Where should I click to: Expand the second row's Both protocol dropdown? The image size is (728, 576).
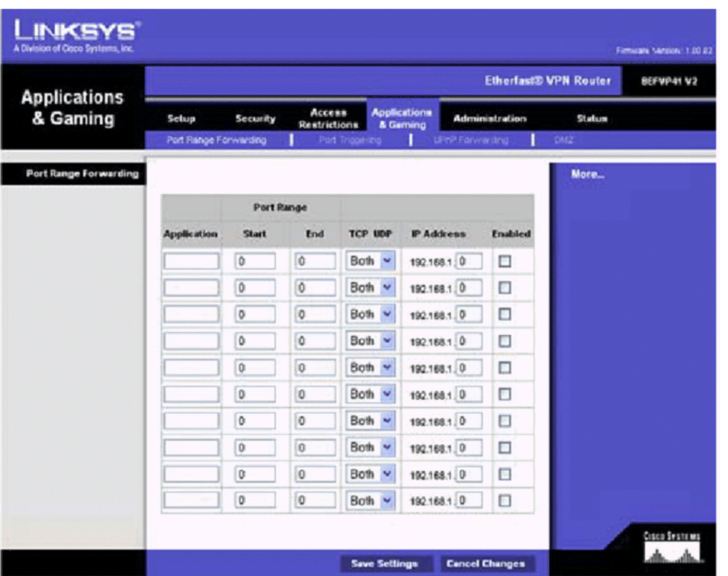(x=370, y=288)
